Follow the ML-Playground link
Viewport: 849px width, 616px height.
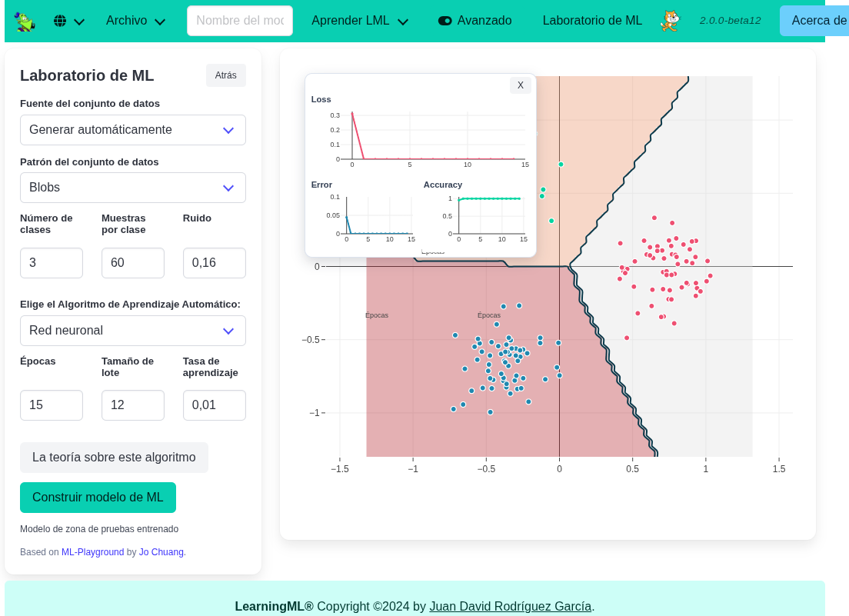click(93, 552)
